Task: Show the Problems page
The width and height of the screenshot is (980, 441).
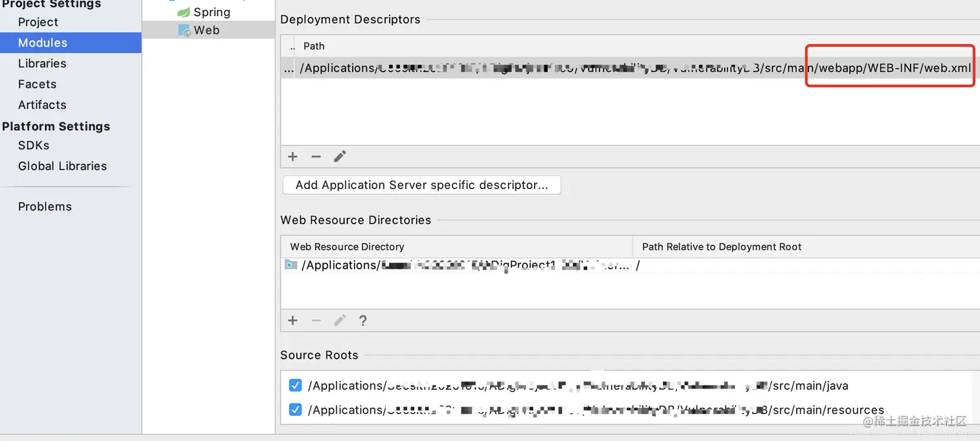Action: tap(45, 207)
